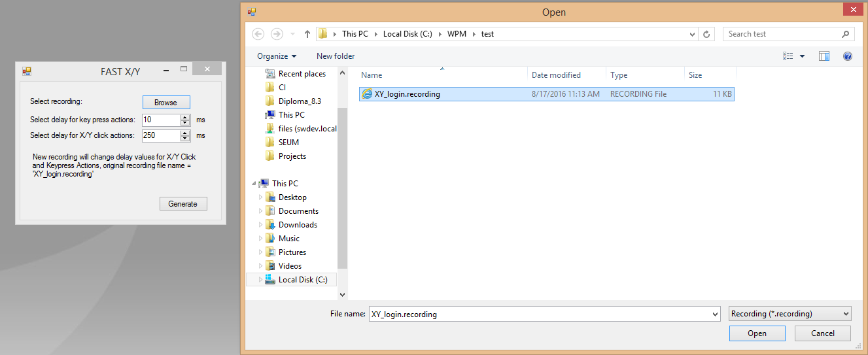Go up one folder level

tap(307, 34)
